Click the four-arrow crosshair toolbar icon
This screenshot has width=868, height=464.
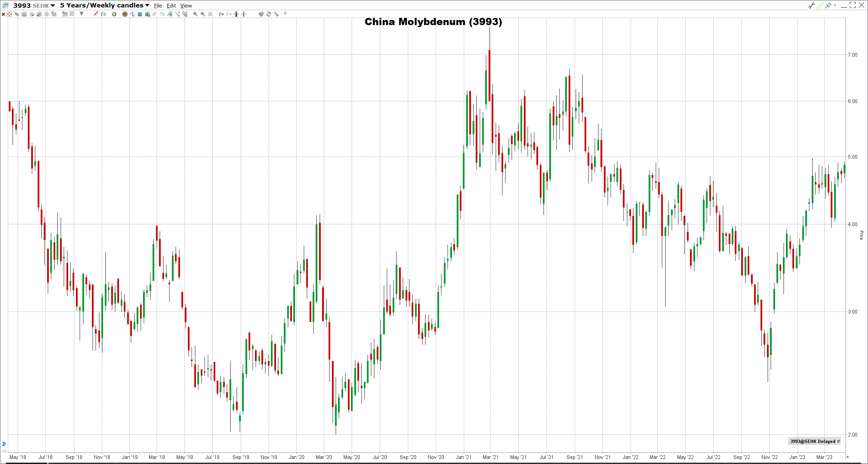point(9,14)
